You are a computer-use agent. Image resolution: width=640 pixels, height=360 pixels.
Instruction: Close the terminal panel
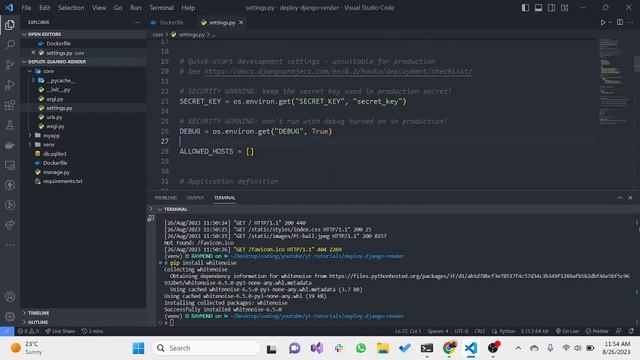(x=630, y=198)
